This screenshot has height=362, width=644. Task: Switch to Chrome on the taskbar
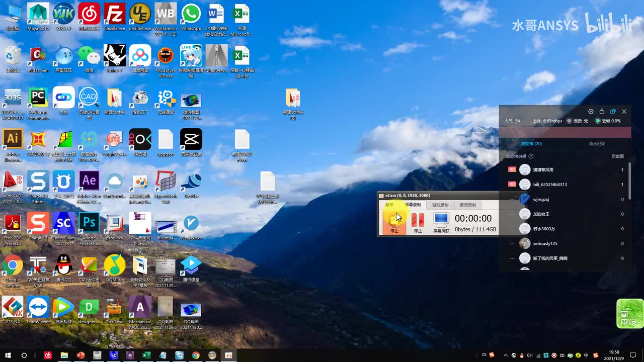[196, 355]
